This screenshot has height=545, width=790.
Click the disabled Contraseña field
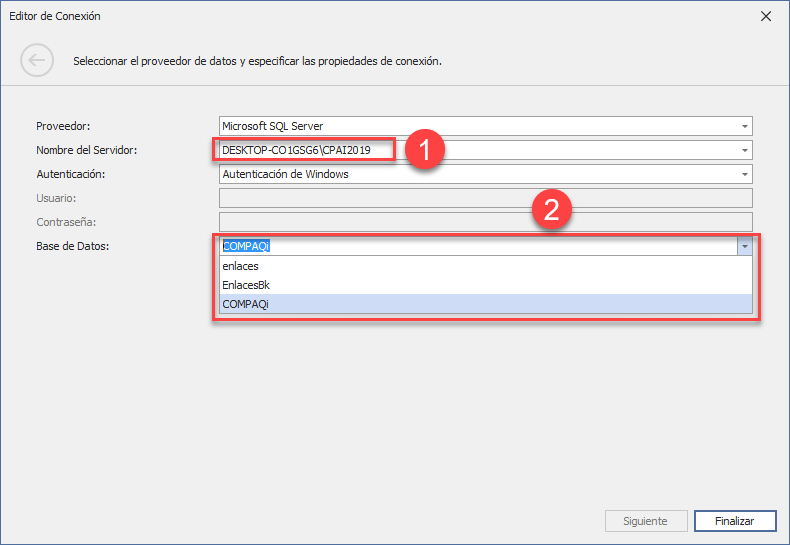[x=486, y=222]
